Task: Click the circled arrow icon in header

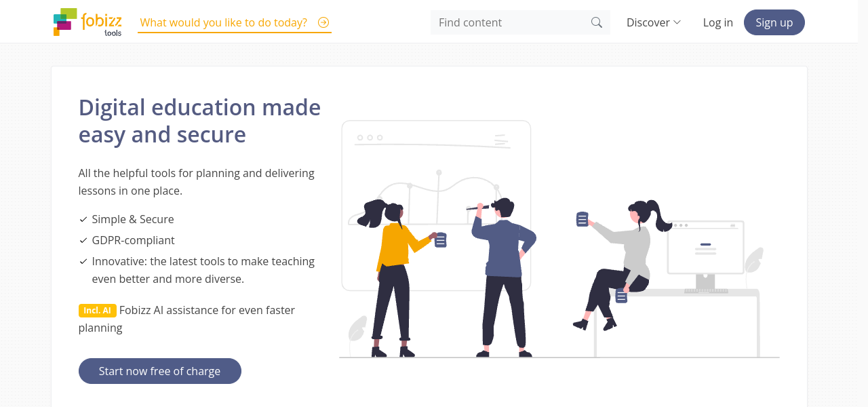Action: click(x=323, y=22)
